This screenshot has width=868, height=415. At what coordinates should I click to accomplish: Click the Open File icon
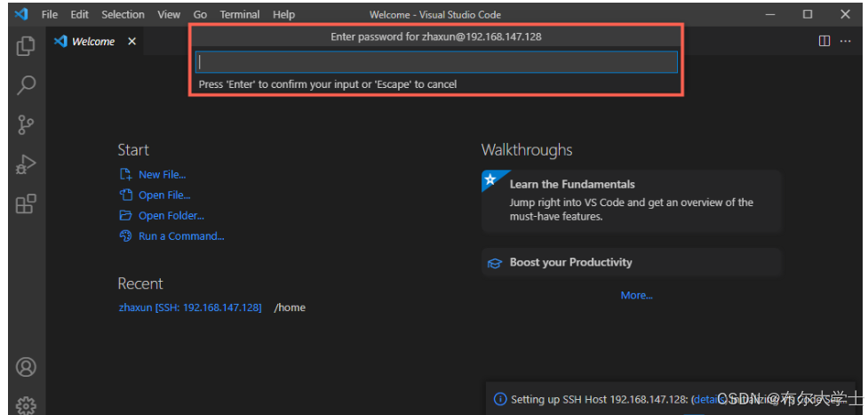click(x=125, y=195)
